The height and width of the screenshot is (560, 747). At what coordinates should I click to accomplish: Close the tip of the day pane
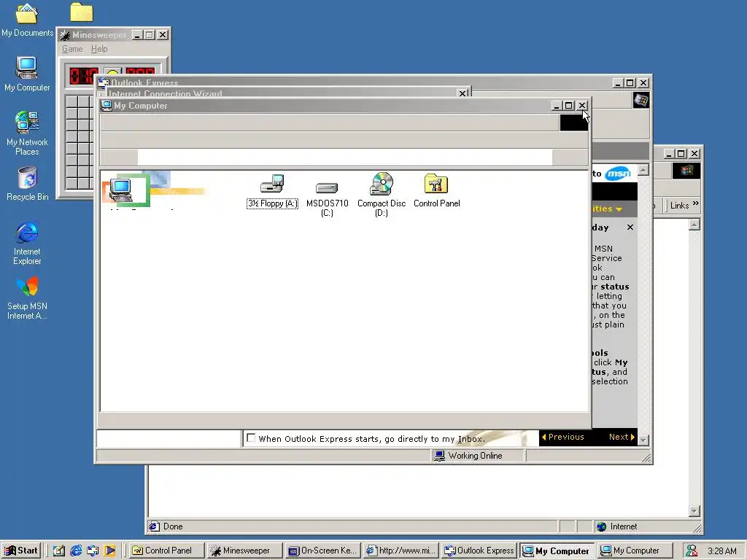[x=630, y=227]
